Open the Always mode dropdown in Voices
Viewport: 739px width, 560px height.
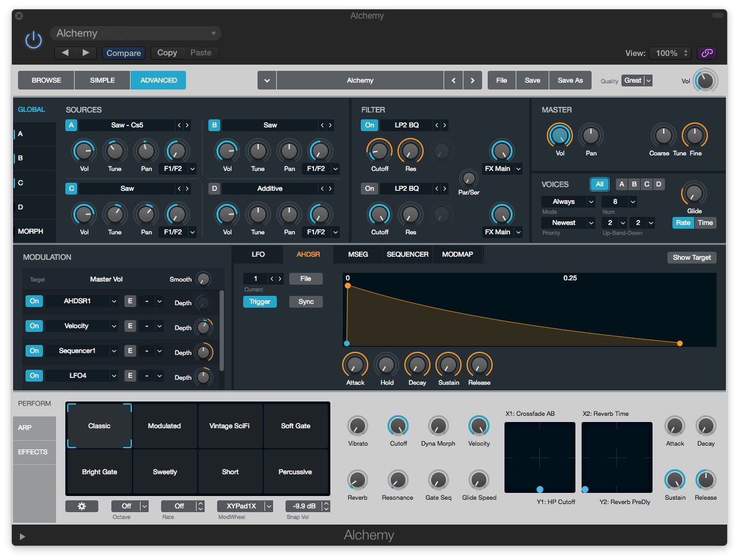coord(567,201)
